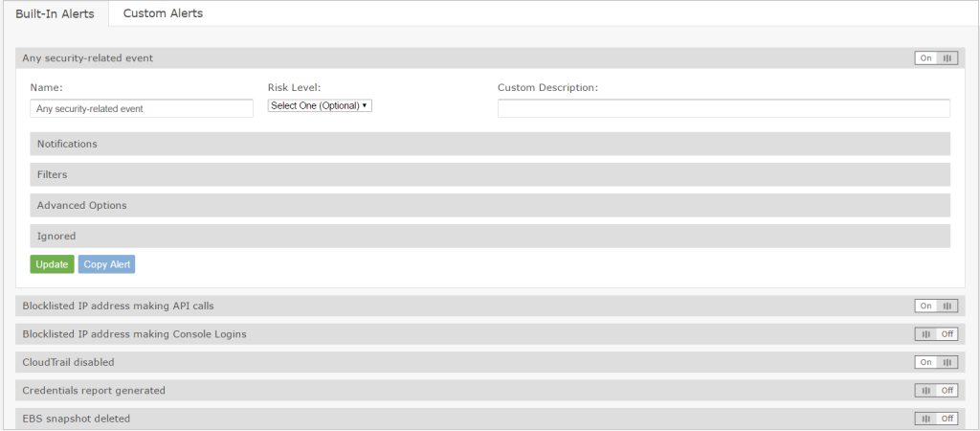Click the alert Name input field
Screen dimensions: 980x431
point(142,108)
